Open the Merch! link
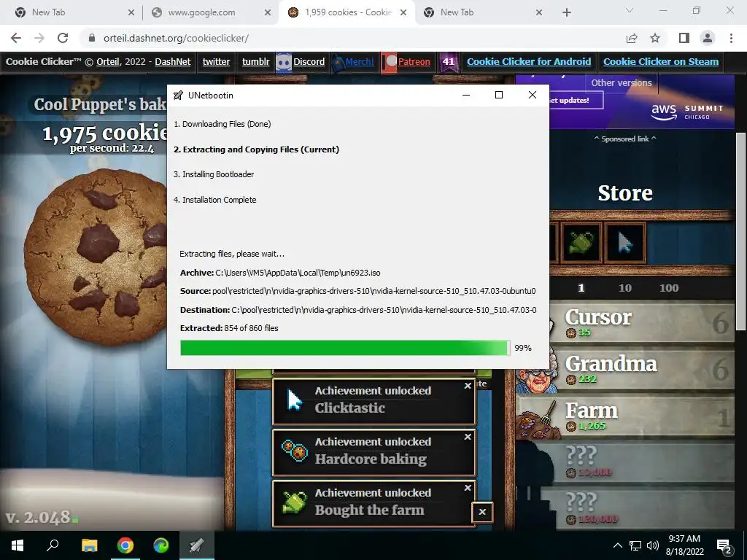The width and height of the screenshot is (747, 560). [360, 61]
